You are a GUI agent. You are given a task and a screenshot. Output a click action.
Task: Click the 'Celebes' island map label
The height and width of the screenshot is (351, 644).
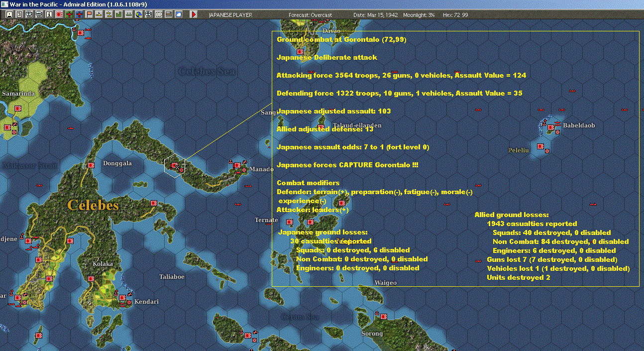click(x=93, y=205)
